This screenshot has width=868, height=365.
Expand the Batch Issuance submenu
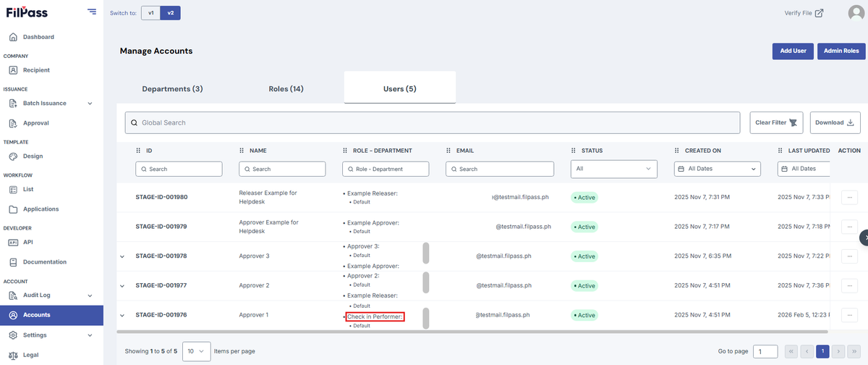(90, 104)
